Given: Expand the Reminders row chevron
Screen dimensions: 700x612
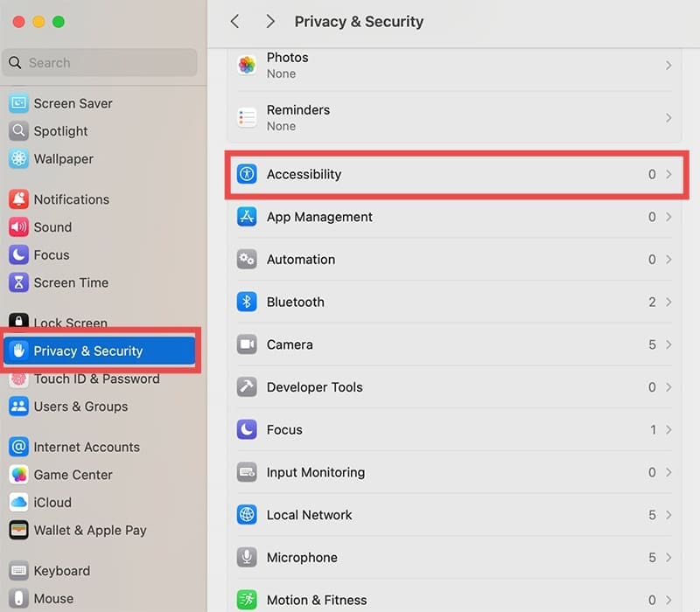Looking at the screenshot, I should click(x=668, y=118).
